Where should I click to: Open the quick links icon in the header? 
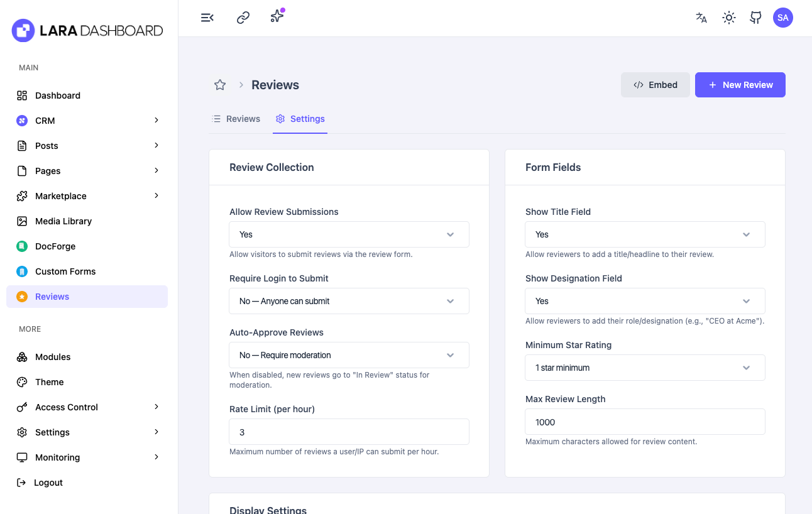tap(243, 18)
